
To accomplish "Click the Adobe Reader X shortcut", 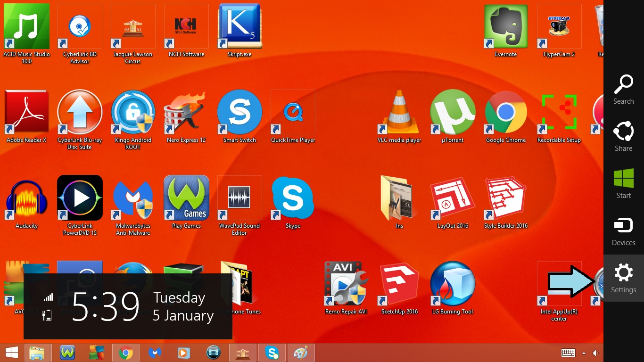I will (x=26, y=113).
